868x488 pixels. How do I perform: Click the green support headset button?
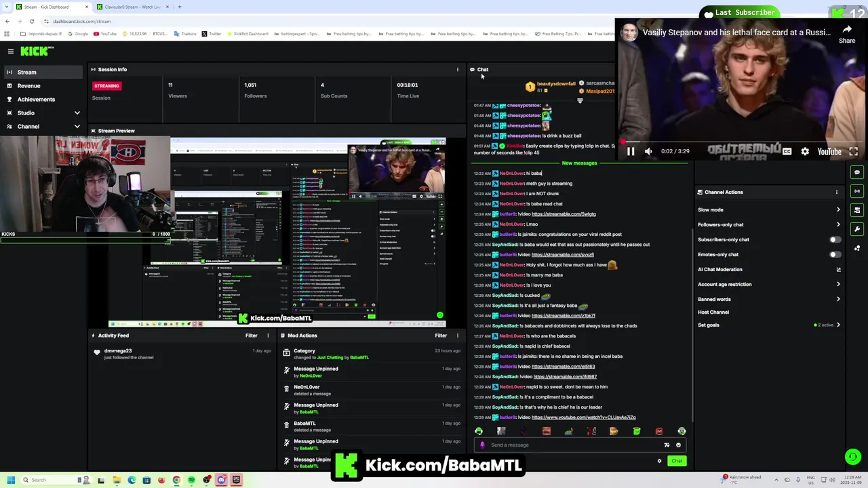tap(852, 457)
